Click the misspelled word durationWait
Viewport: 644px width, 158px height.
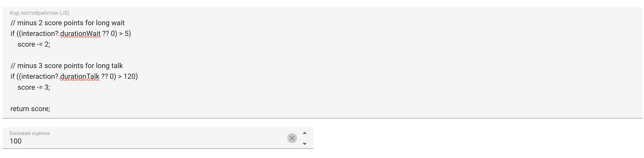point(80,33)
